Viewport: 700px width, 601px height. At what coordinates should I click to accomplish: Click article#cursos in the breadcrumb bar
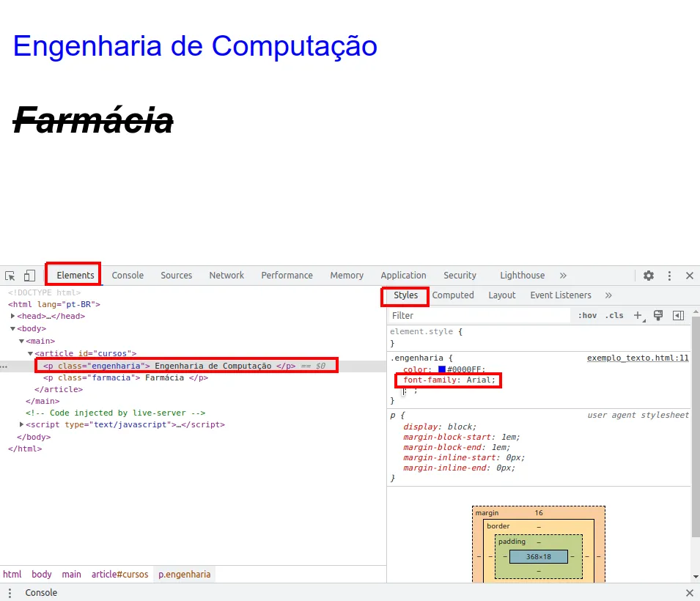(x=119, y=574)
